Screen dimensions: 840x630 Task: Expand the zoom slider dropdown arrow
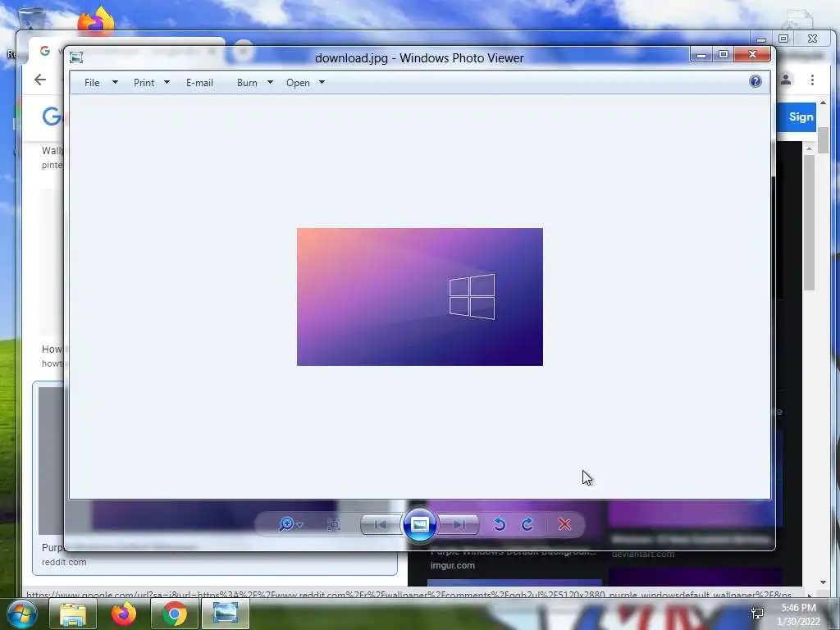pyautogui.click(x=300, y=525)
